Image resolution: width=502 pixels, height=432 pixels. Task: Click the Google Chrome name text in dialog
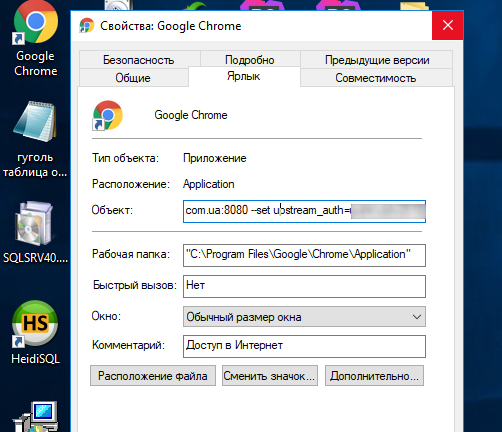point(191,115)
